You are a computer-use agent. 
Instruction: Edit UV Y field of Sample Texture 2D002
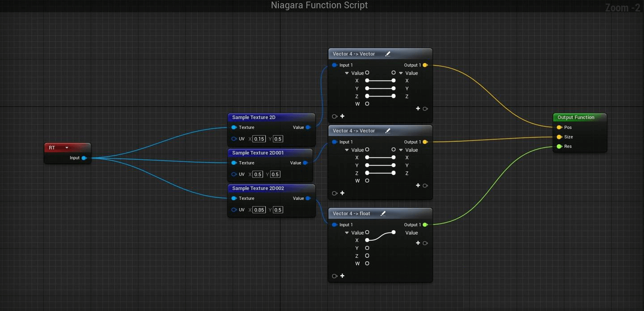coord(278,210)
